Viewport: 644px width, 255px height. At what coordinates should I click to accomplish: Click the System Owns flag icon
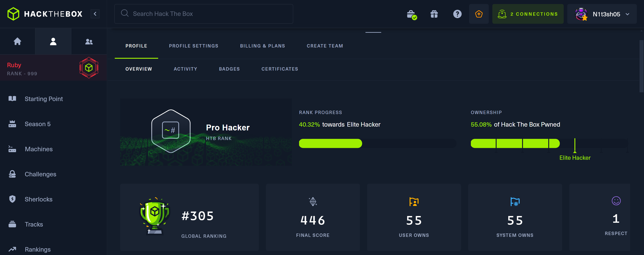pyautogui.click(x=515, y=202)
